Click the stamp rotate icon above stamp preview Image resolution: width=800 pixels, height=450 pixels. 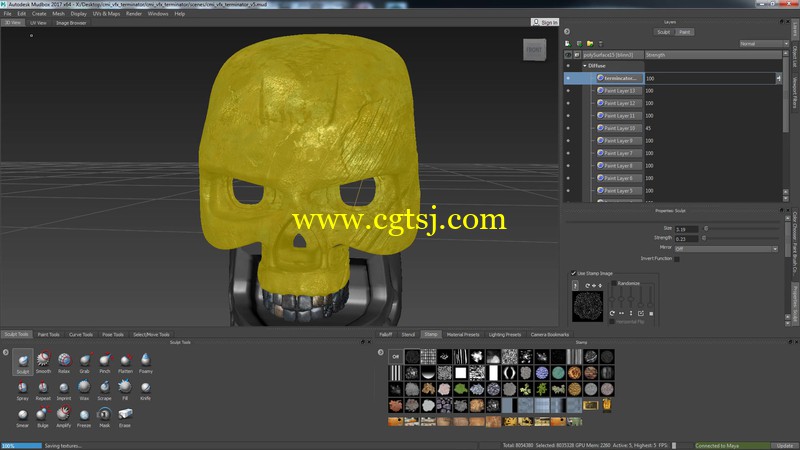[x=587, y=286]
